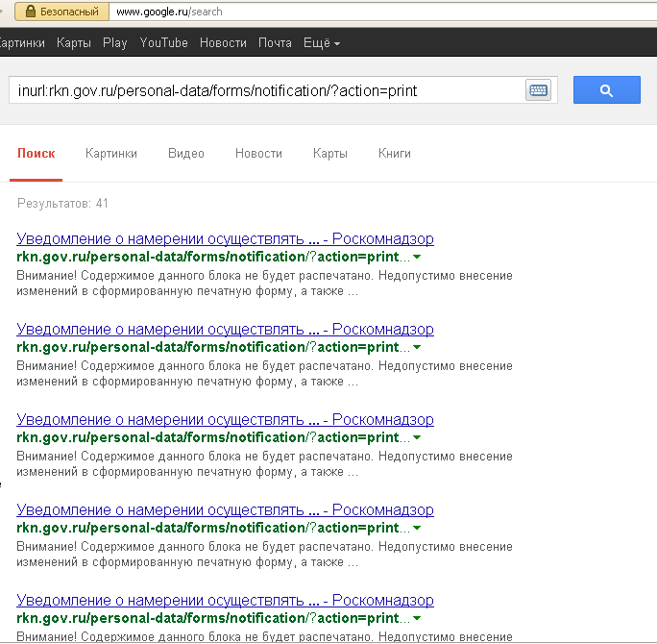Switch to the Видео results tab
Viewport: 657px width, 644px height.
186,154
